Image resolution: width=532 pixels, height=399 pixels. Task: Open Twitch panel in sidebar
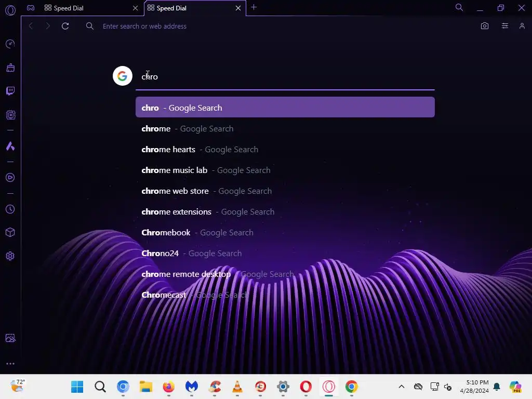pyautogui.click(x=10, y=91)
